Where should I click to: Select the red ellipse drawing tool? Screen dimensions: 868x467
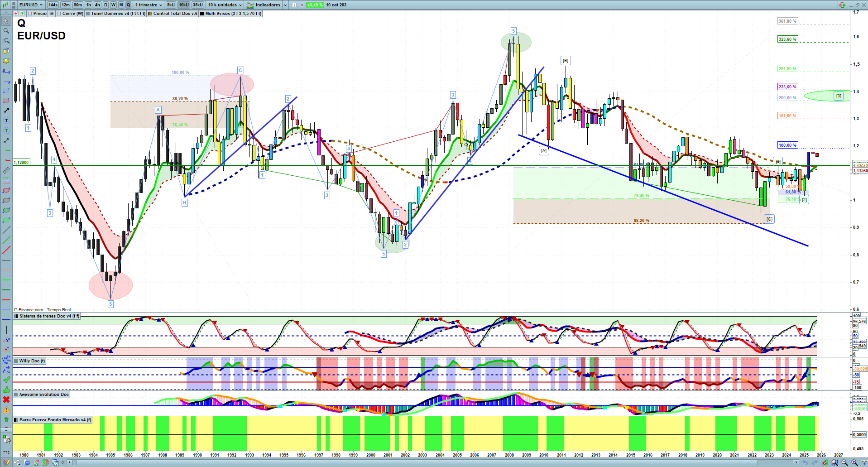coord(6,190)
